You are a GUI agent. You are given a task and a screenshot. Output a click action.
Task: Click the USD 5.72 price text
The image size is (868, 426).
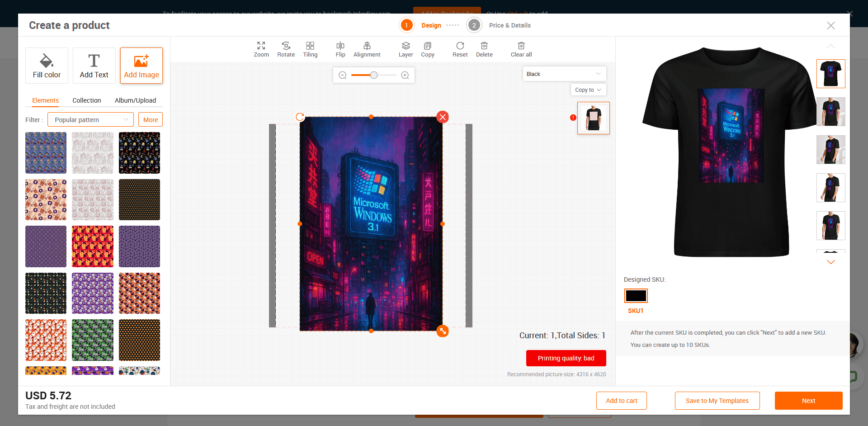[48, 396]
